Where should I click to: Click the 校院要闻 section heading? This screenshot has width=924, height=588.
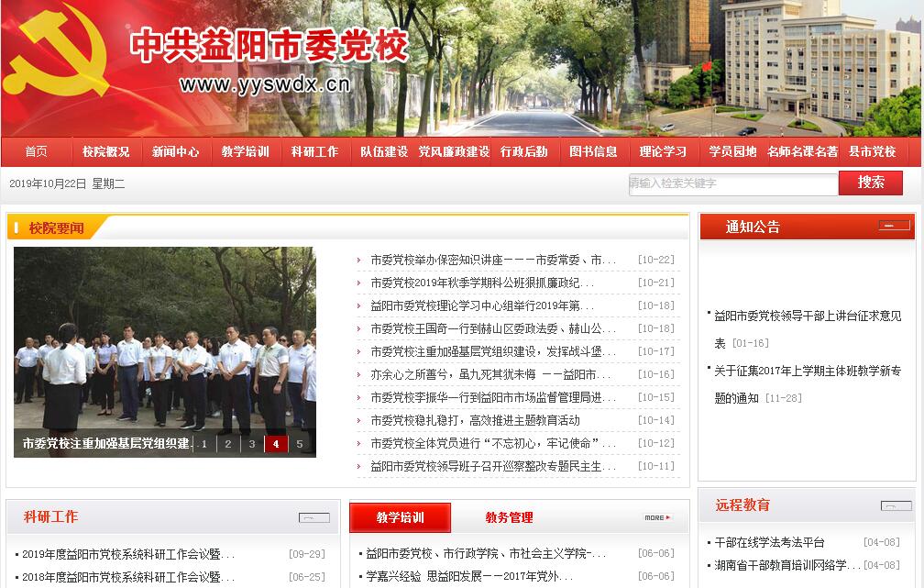point(56,228)
